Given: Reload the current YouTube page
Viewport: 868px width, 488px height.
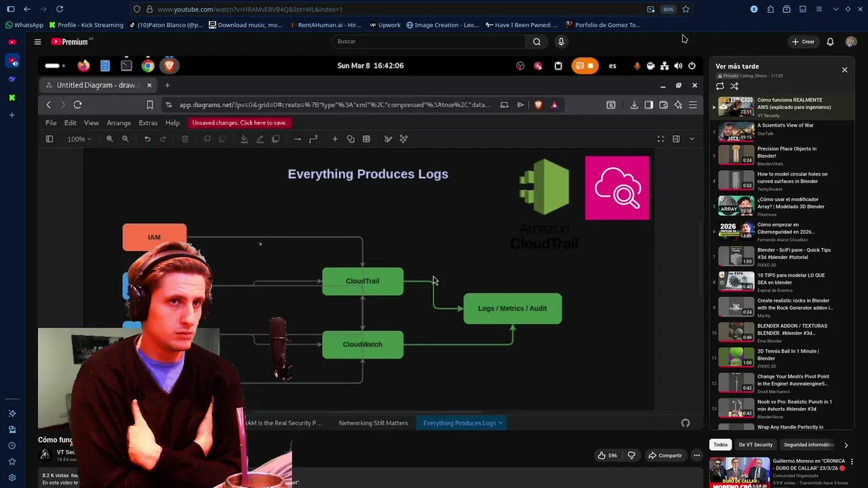Looking at the screenshot, I should point(60,9).
